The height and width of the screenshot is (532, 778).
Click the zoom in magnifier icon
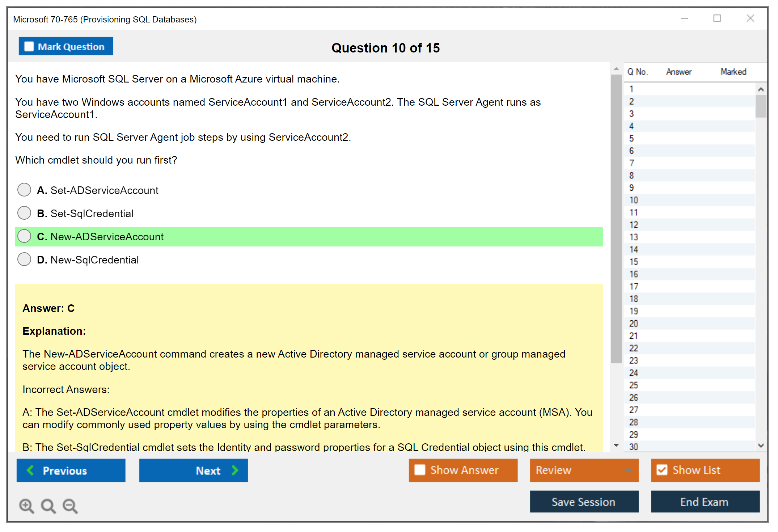pyautogui.click(x=26, y=505)
